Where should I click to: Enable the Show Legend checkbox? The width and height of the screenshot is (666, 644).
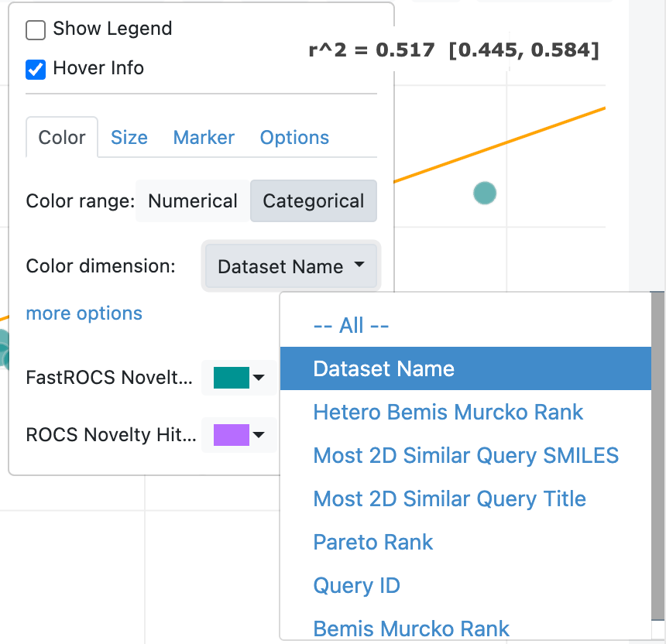tap(36, 30)
